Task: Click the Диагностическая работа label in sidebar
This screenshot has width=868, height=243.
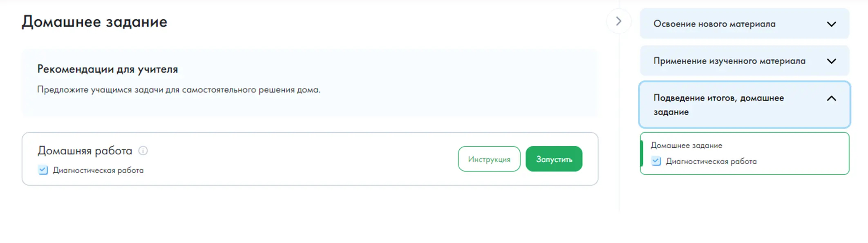Action: 711,161
